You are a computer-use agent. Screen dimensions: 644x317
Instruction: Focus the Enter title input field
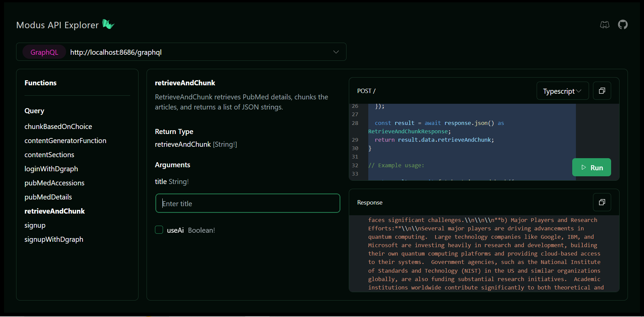(248, 203)
